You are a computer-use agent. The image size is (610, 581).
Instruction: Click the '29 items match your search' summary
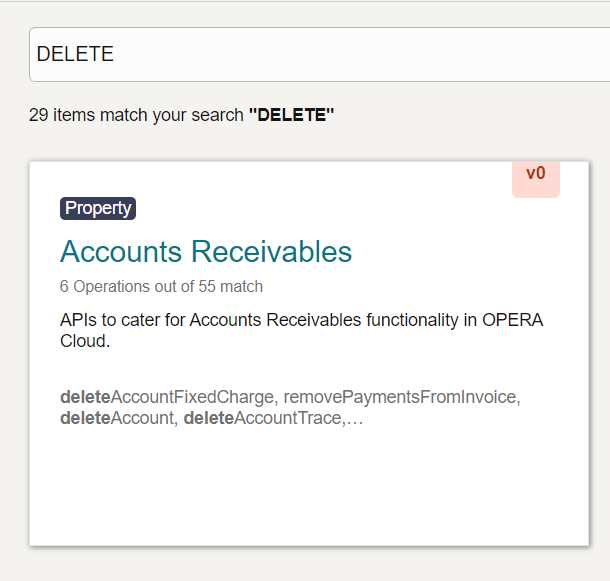pyautogui.click(x=136, y=115)
